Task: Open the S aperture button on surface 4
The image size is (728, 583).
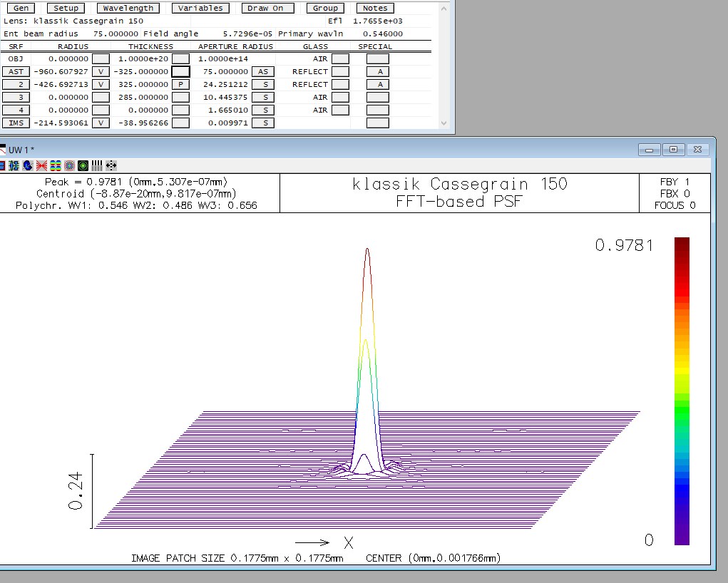Action: [263, 110]
